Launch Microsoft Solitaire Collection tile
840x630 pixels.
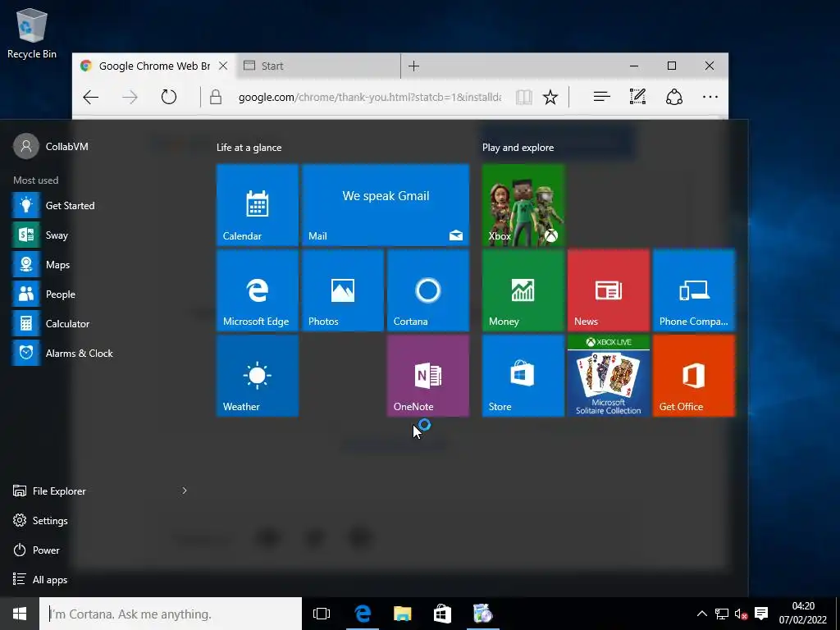[x=609, y=376]
